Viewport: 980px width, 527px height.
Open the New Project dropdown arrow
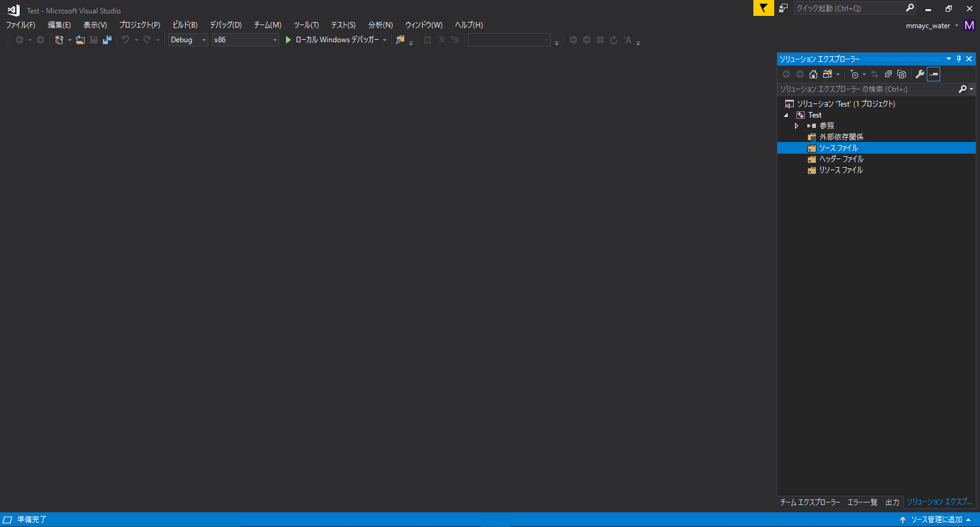(x=70, y=40)
